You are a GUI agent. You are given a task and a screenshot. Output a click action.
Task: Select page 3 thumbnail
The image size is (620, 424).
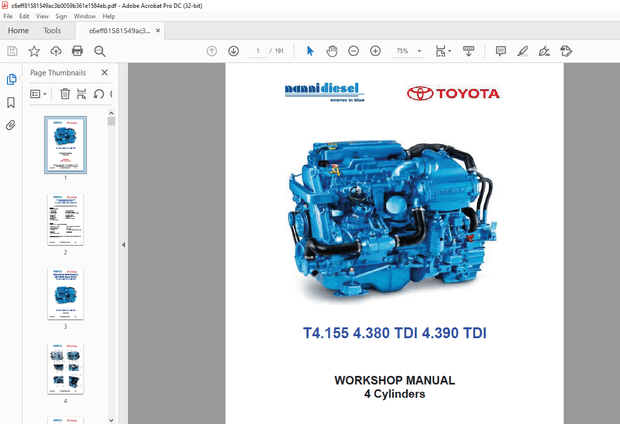tap(66, 294)
